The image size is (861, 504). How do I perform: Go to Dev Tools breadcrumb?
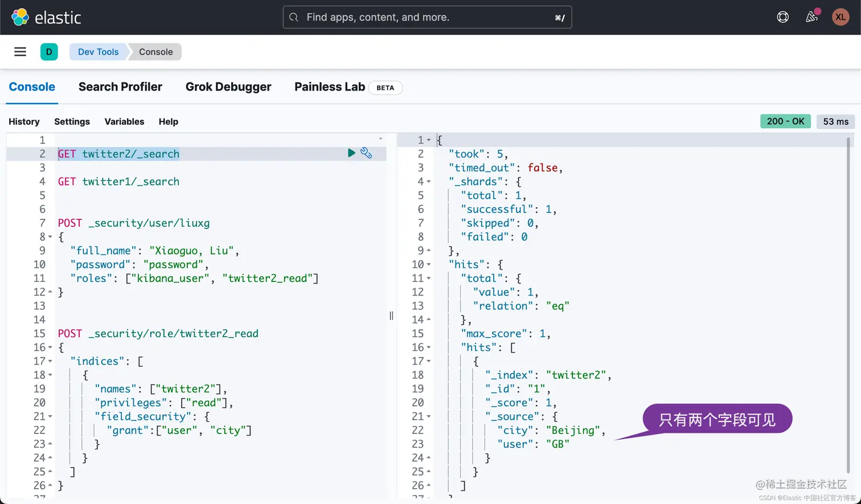tap(98, 52)
